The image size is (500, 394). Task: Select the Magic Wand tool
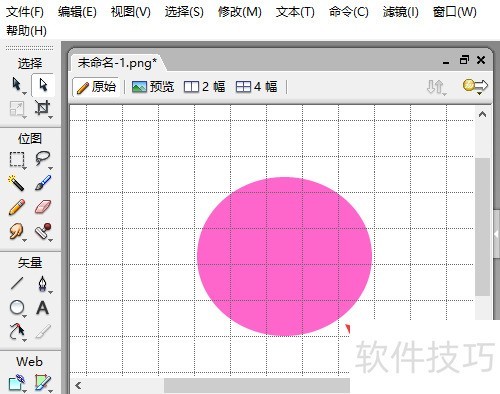[16, 183]
